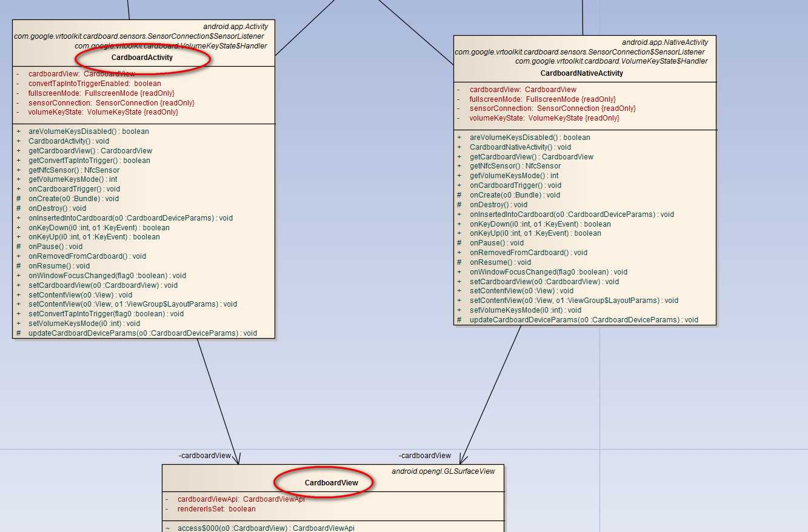Click access$000 method in CardboardView
Screen dimensions: 808x532
pos(266,528)
